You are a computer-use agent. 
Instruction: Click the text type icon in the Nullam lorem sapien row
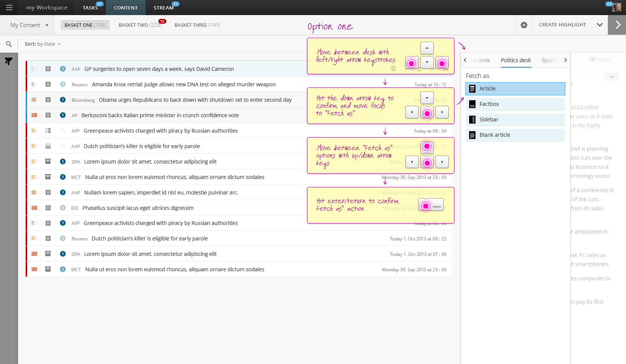pyautogui.click(x=48, y=193)
